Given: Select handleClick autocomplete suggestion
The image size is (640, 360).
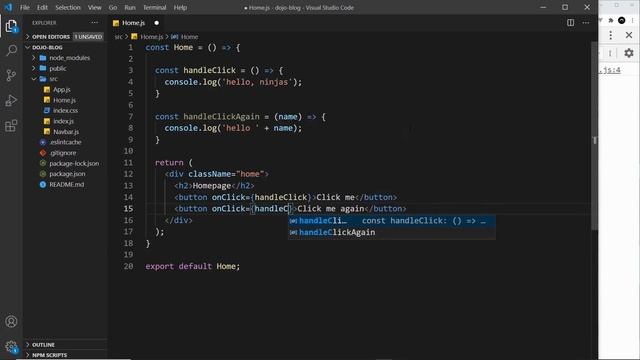Looking at the screenshot, I should pos(392,221).
